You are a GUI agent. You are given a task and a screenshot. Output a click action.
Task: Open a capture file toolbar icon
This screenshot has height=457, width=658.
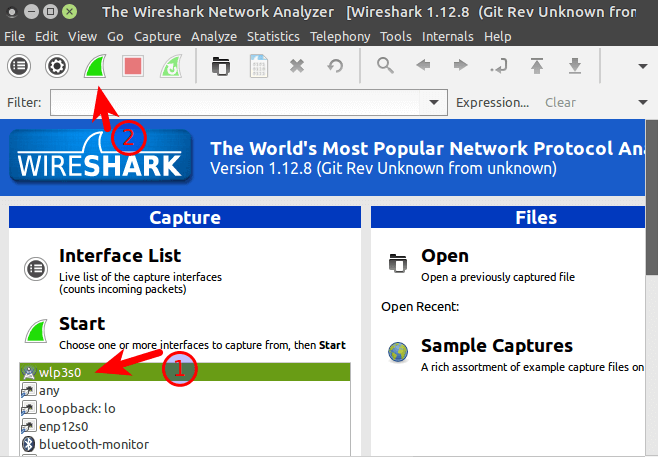(221, 67)
